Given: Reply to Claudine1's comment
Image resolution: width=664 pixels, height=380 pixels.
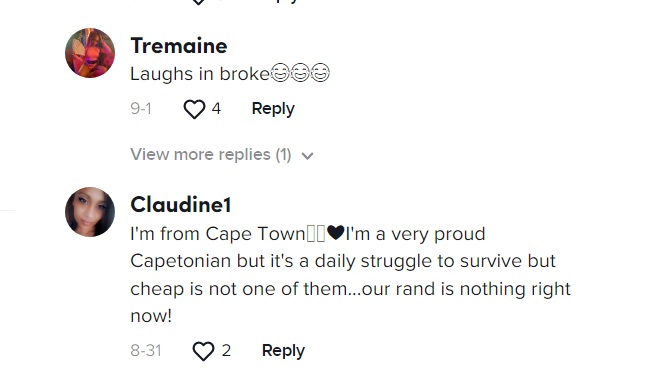Looking at the screenshot, I should pyautogui.click(x=283, y=351).
